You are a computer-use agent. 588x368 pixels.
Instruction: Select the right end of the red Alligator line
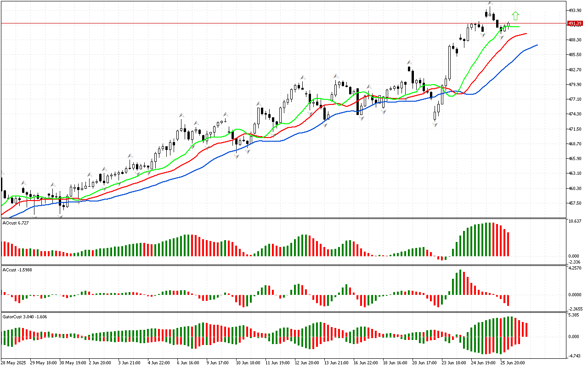tap(526, 33)
